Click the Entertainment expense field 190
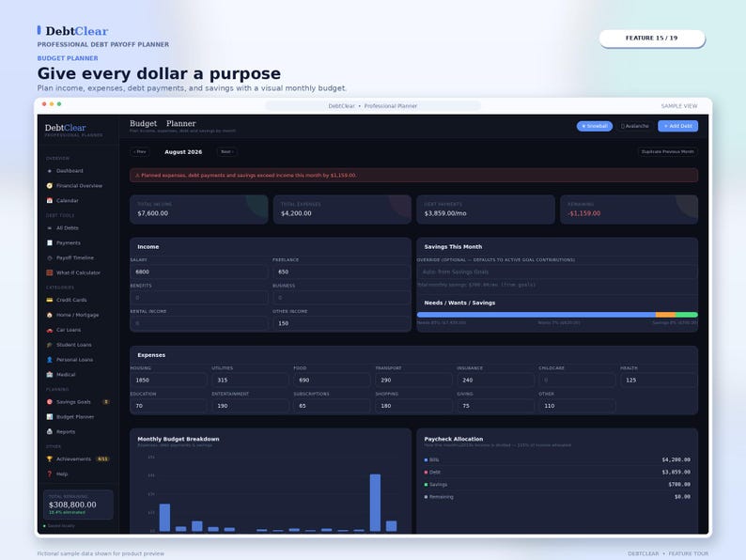Screen dimensions: 746x560 [x=250, y=406]
